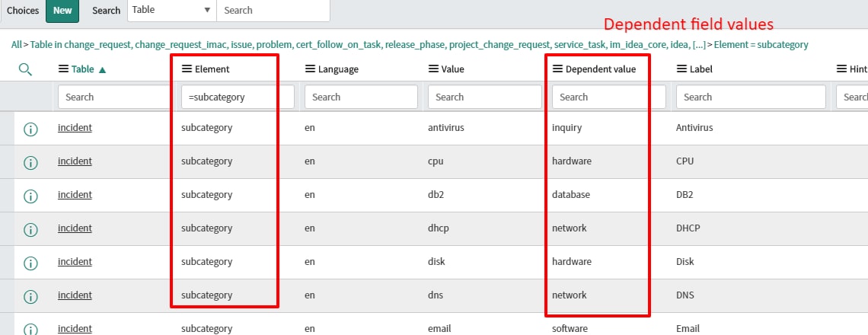
Task: Click the New button
Action: tap(62, 11)
